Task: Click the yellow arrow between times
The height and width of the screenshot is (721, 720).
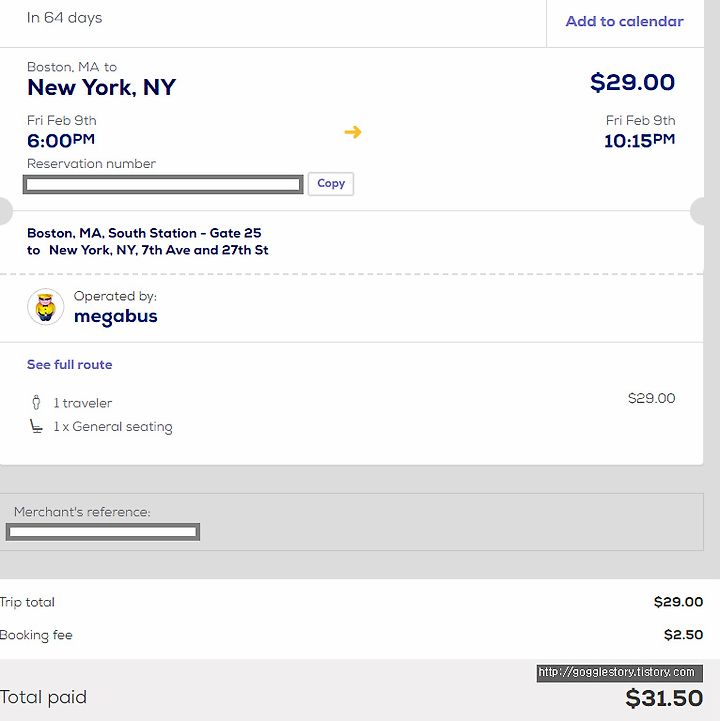Action: 353,132
